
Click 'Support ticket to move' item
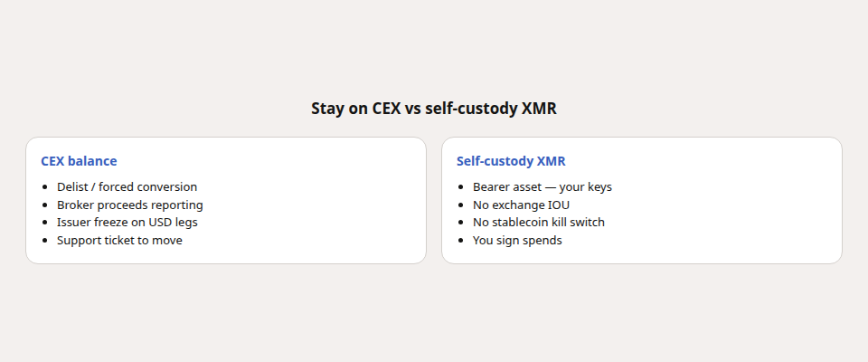click(x=119, y=240)
